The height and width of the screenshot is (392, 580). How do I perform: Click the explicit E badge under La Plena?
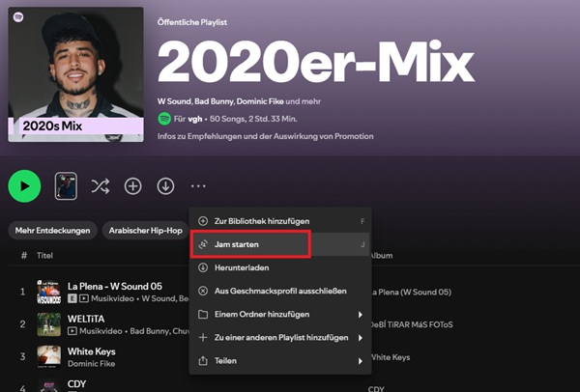72,298
